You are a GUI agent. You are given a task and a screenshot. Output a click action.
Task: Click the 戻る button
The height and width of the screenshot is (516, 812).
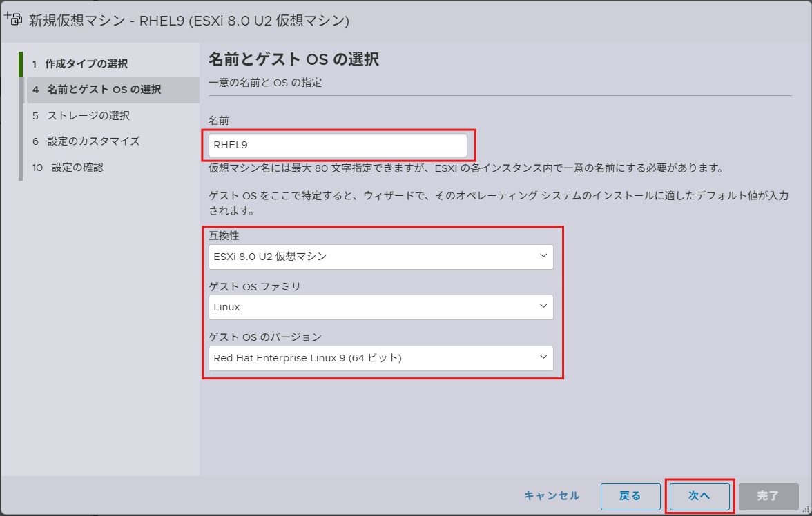pyautogui.click(x=630, y=496)
